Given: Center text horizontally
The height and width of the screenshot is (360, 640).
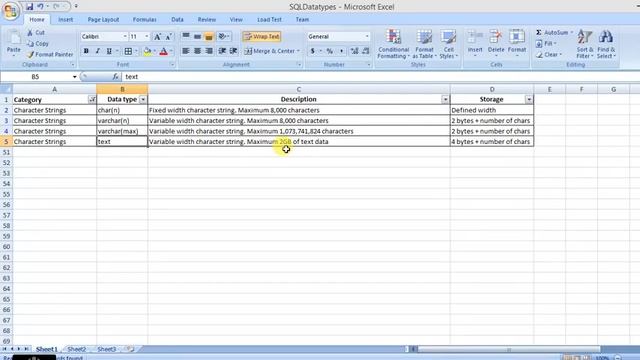Looking at the screenshot, I should pos(198,51).
